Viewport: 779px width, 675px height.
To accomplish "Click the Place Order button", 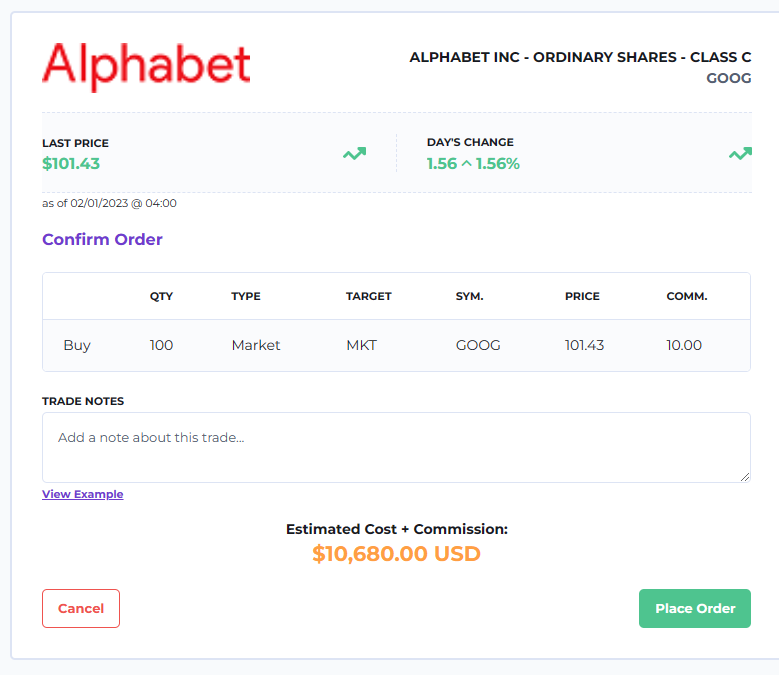I will (695, 608).
